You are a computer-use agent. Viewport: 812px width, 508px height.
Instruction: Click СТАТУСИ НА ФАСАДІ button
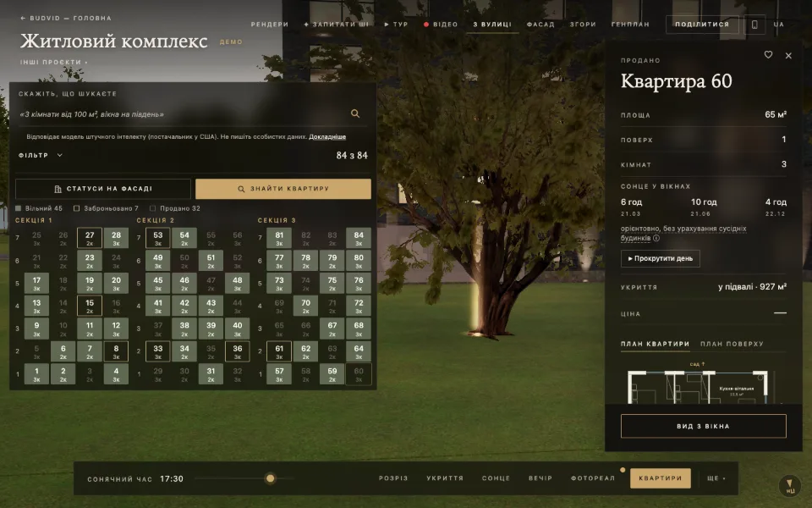point(103,189)
